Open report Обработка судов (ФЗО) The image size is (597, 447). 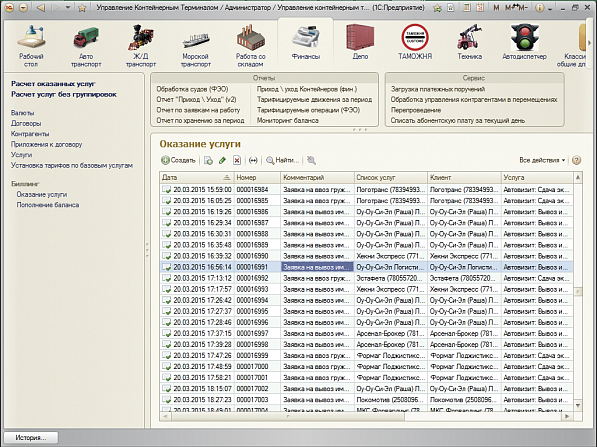click(192, 89)
